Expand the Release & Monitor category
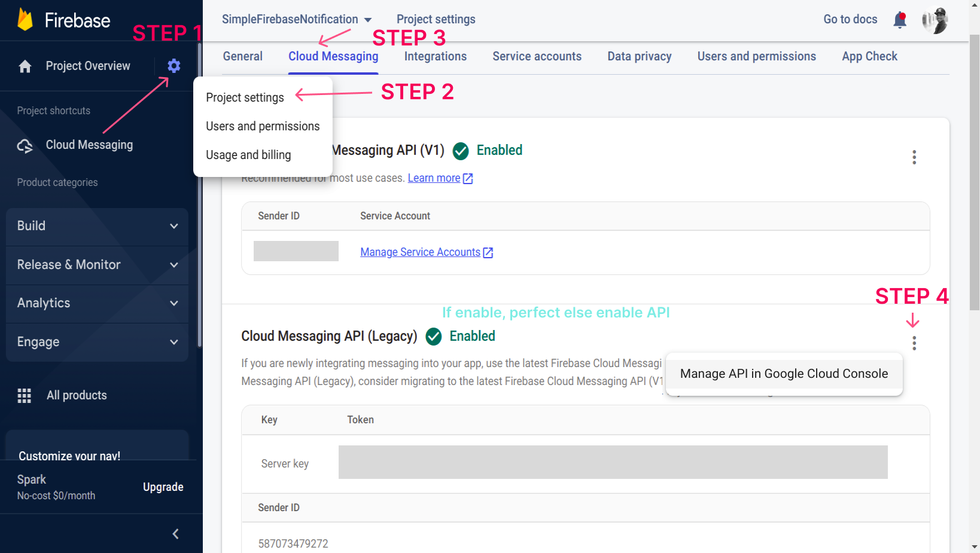 point(97,265)
